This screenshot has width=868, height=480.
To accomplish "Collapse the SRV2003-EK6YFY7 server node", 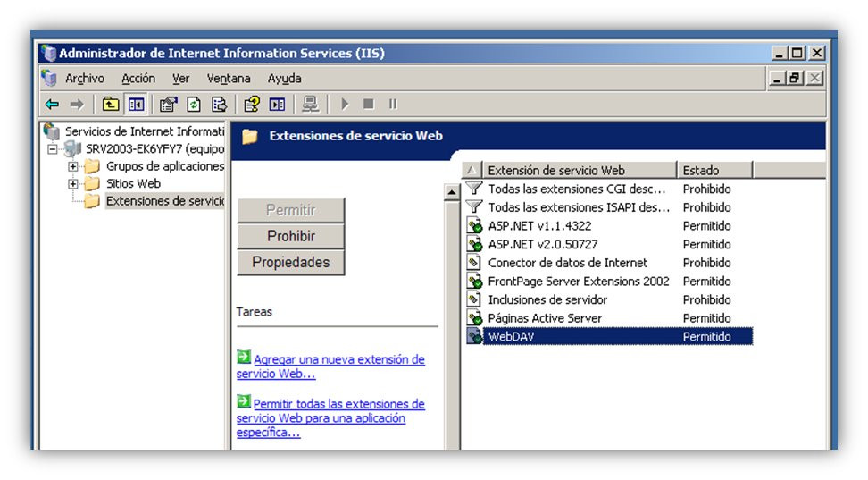I will tap(53, 149).
